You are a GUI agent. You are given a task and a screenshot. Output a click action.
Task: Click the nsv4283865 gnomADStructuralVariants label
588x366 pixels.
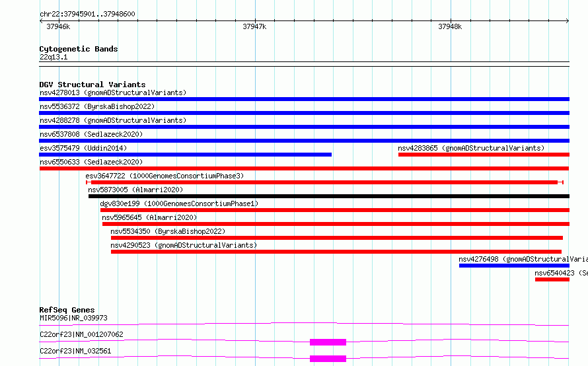471,148
